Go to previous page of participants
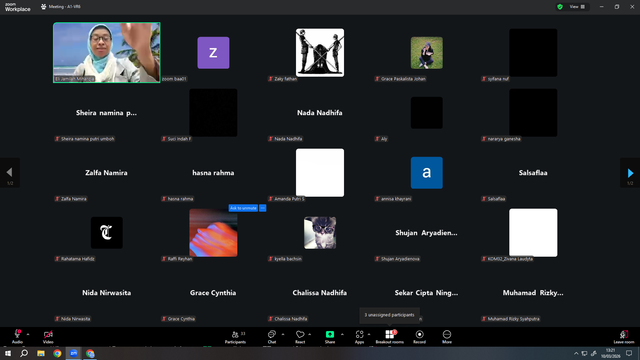The width and height of the screenshot is (640, 360). [x=9, y=173]
